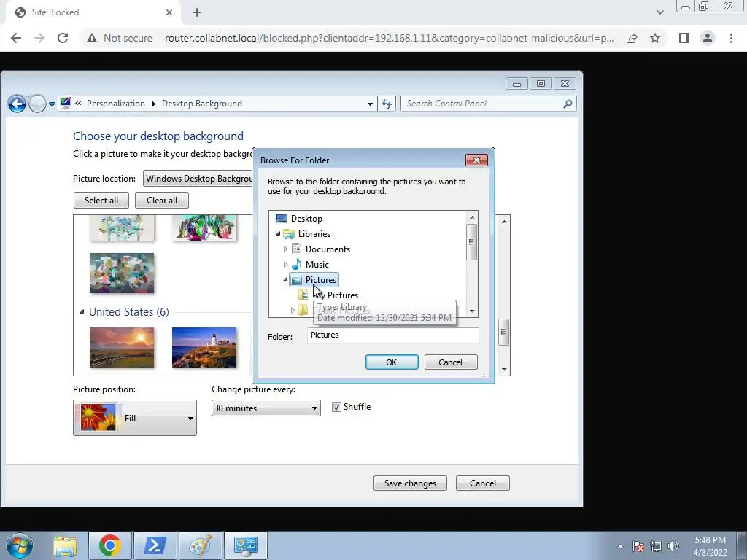Refresh Control Panel address bar
Image resolution: width=747 pixels, height=560 pixels.
tap(387, 104)
